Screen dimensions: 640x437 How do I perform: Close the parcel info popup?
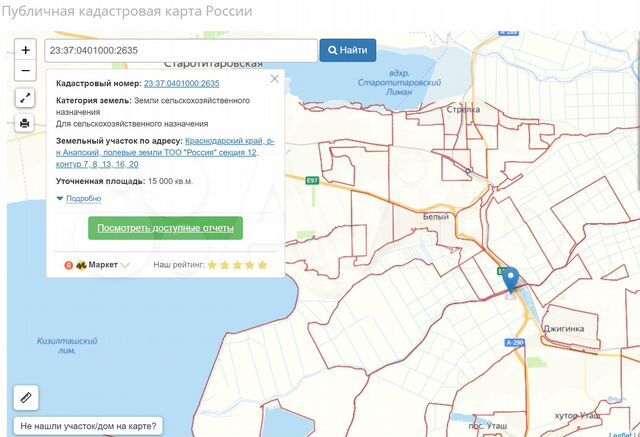point(275,78)
